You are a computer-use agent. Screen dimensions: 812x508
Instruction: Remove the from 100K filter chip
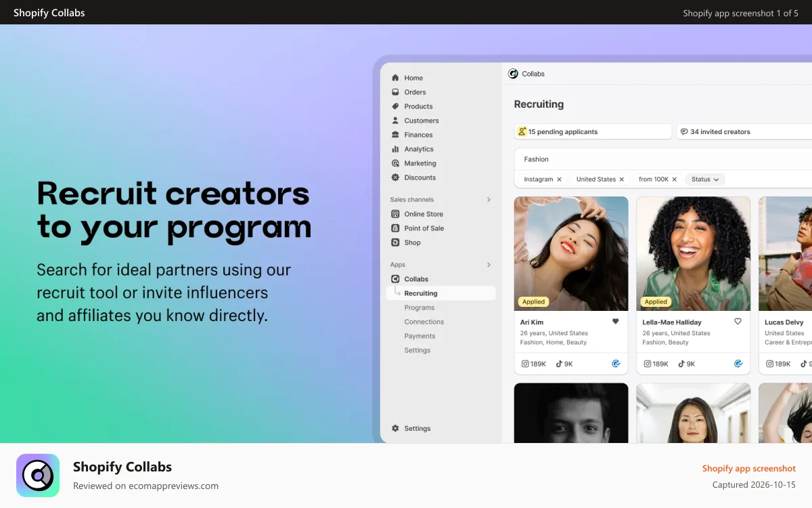pyautogui.click(x=675, y=179)
